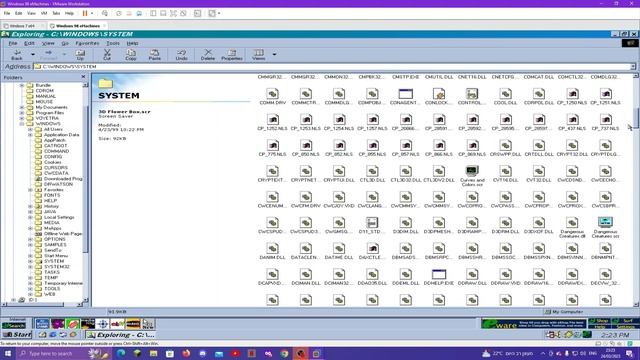Image resolution: width=640 pixels, height=360 pixels.
Task: Open the Go menu
Action: click(x=65, y=43)
